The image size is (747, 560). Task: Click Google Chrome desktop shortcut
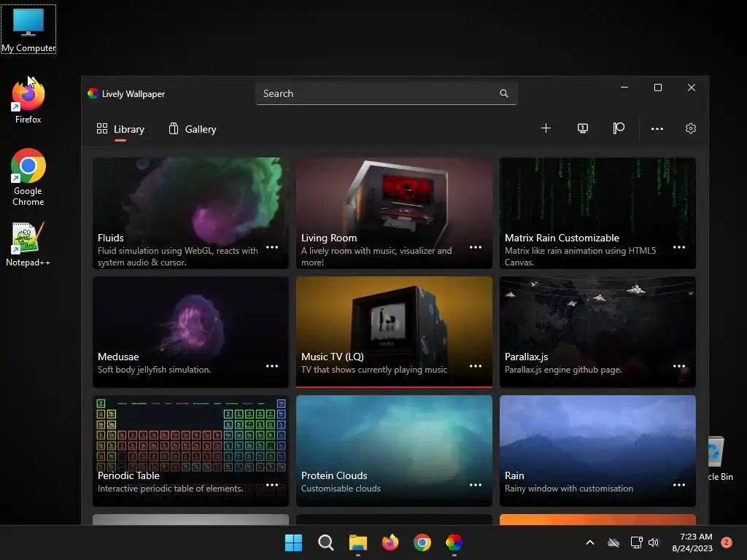[28, 177]
